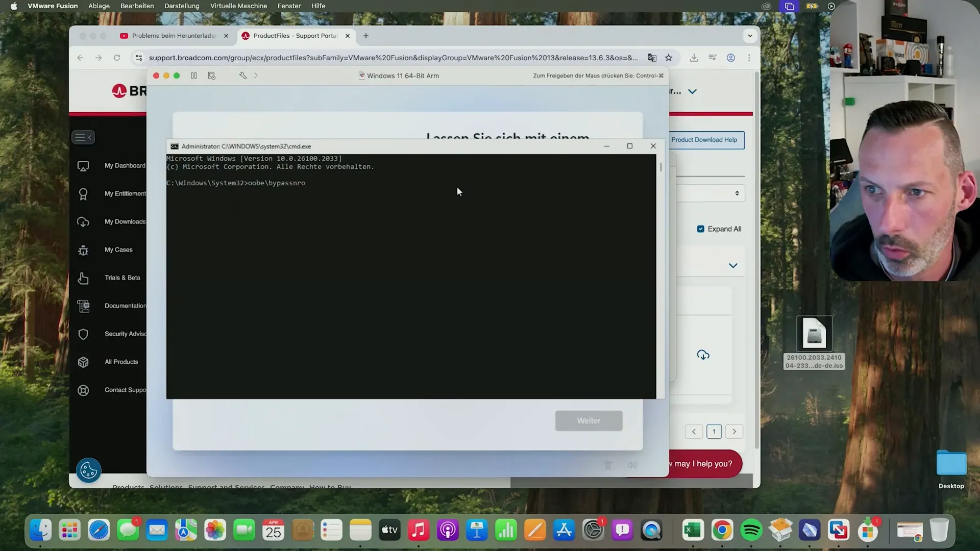
Task: Open Spotify from the Dock
Action: pos(751,530)
